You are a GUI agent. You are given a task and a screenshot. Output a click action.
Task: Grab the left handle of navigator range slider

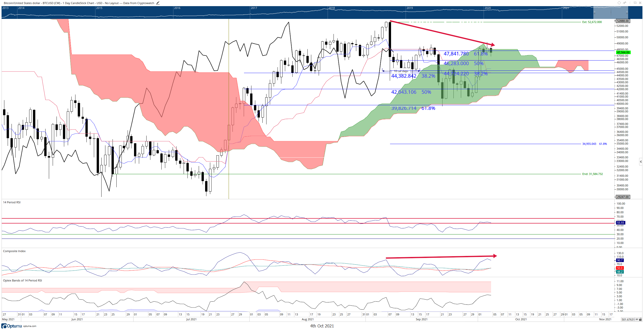tap(594, 12)
